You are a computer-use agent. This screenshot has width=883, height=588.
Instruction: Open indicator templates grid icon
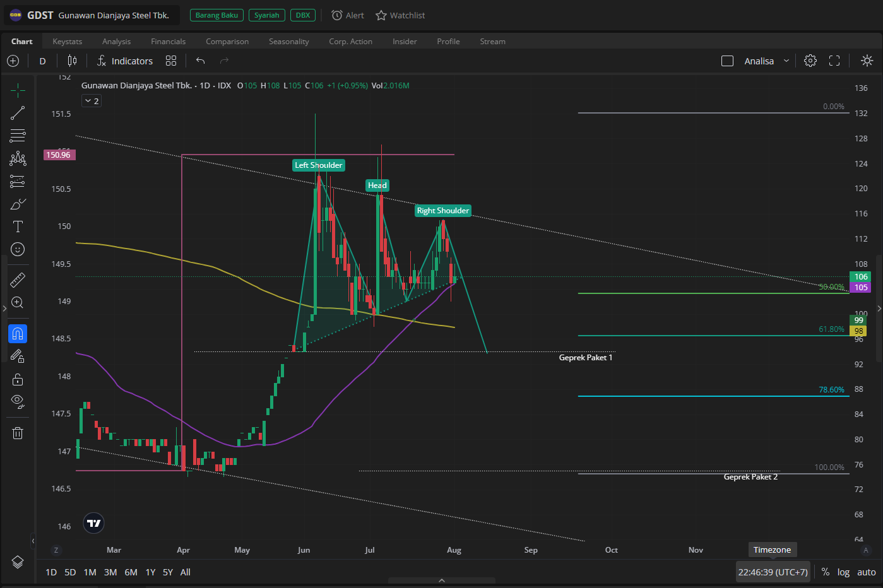[x=171, y=61]
